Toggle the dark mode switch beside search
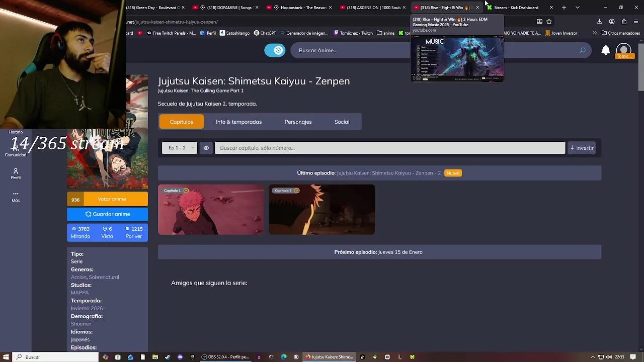 pyautogui.click(x=275, y=50)
